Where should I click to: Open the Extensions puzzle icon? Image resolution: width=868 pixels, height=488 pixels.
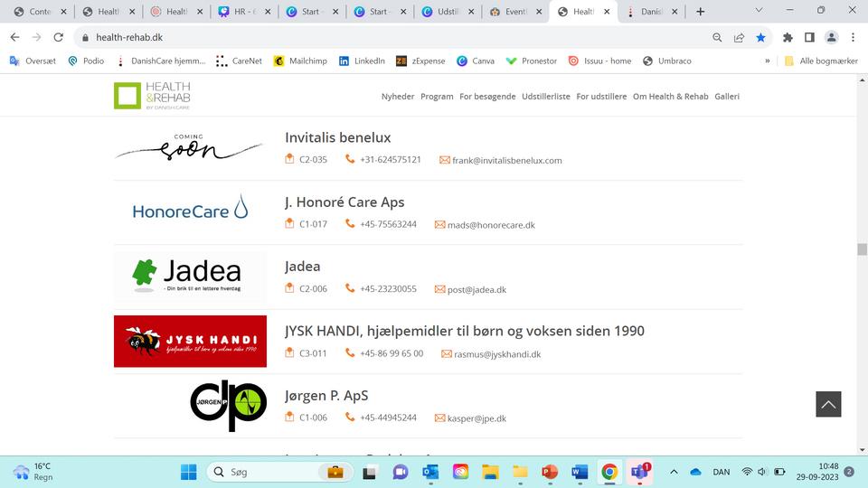tap(788, 37)
